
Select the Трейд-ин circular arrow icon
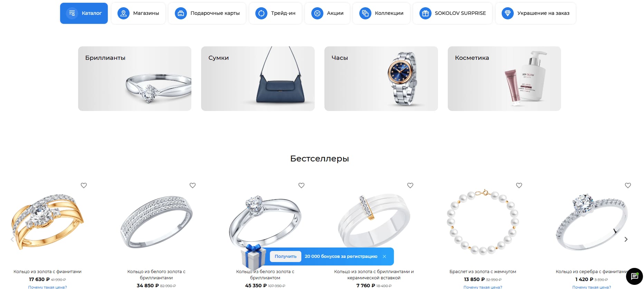[x=261, y=13]
